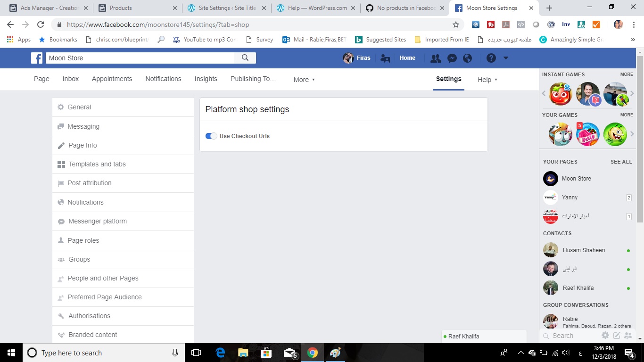Click the Facebook logo icon

[x=37, y=58]
